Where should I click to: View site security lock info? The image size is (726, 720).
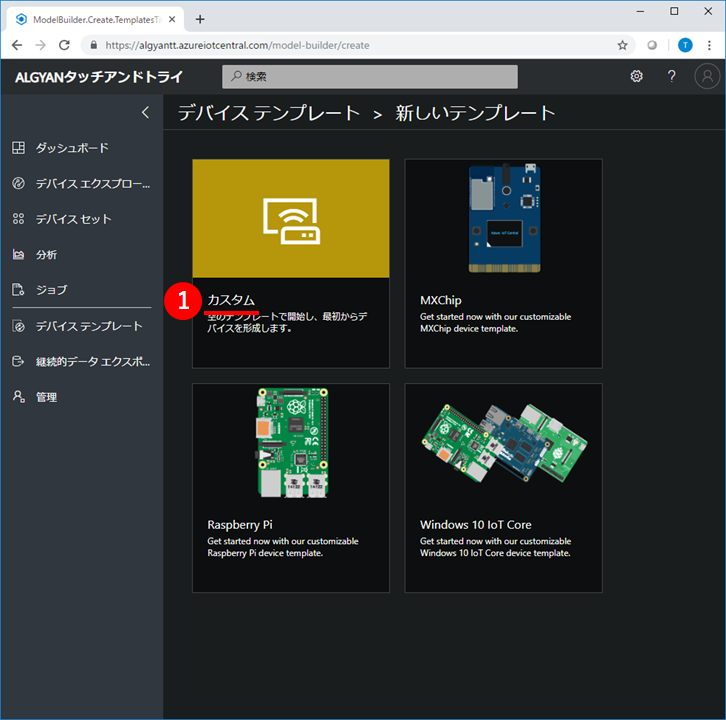[94, 45]
